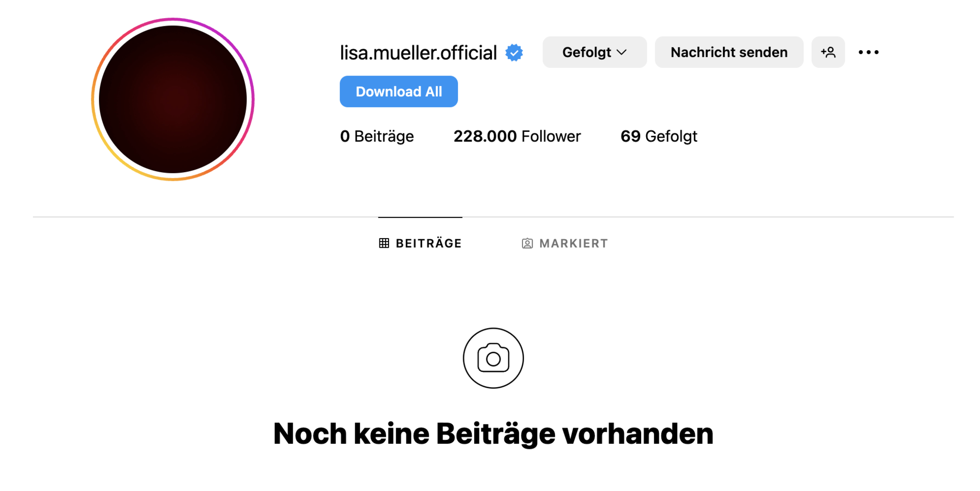The width and height of the screenshot is (980, 491).
Task: Click the tagged-person icon beside MARKIERT
Action: coord(527,243)
